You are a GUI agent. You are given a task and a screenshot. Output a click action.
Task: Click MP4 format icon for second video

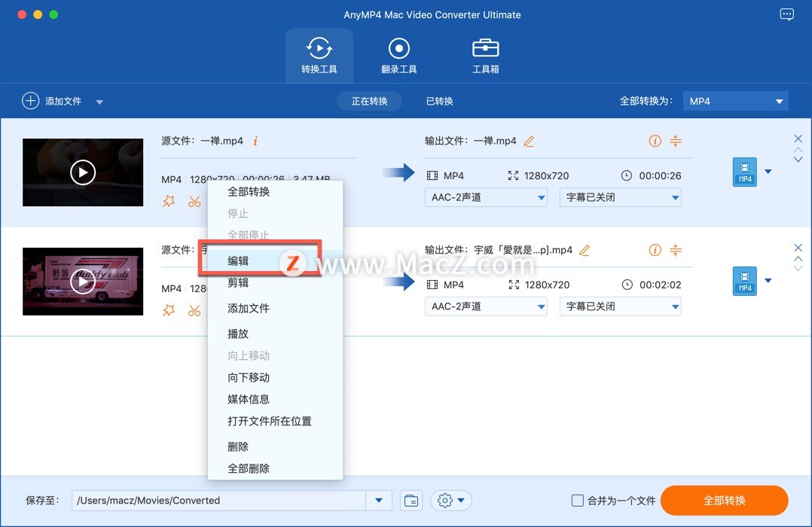[745, 281]
